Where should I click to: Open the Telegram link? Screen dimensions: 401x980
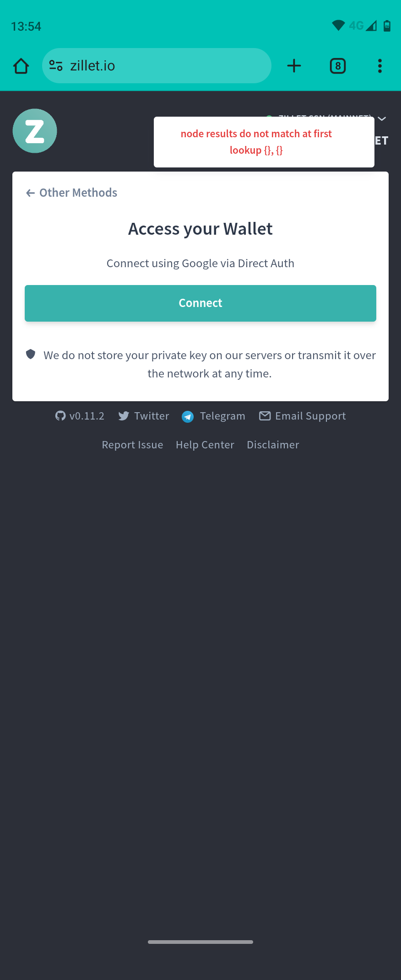213,416
